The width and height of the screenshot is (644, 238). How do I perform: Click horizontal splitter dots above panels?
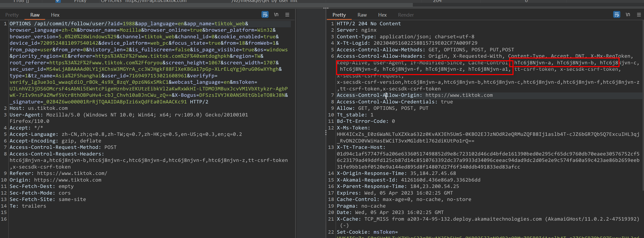pyautogui.click(x=326, y=8)
